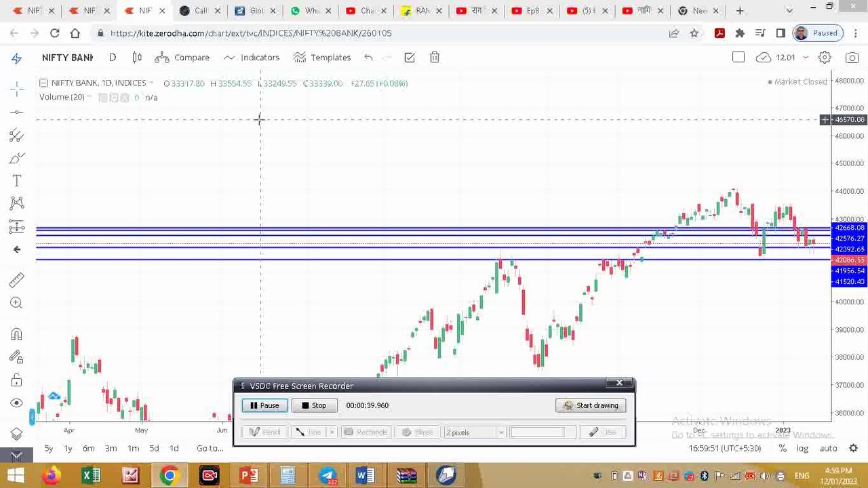Viewport: 868px width, 488px height.
Task: Set the chart range to 5d
Action: pos(154,449)
